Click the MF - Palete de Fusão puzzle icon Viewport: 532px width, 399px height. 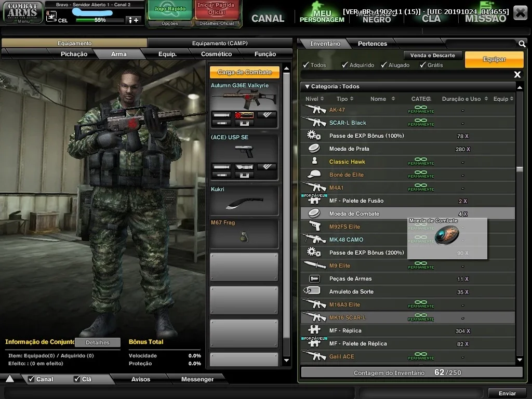pos(314,200)
